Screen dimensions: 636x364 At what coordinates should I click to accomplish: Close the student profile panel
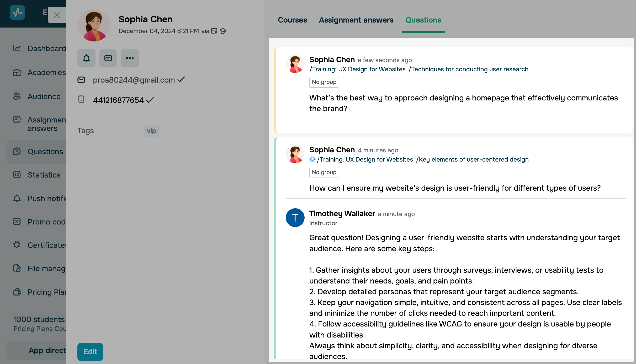pyautogui.click(x=57, y=15)
